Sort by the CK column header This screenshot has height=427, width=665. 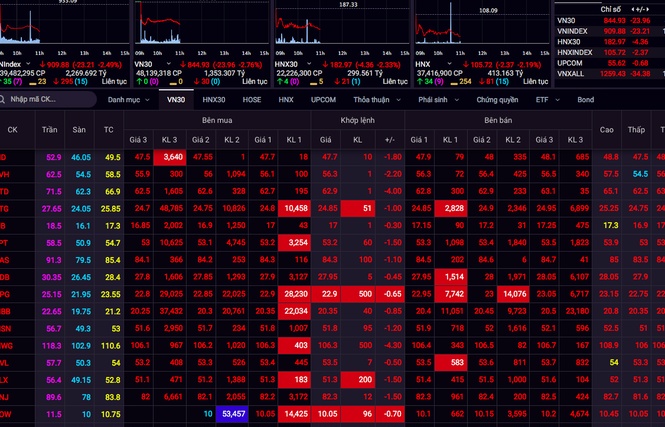(x=12, y=129)
